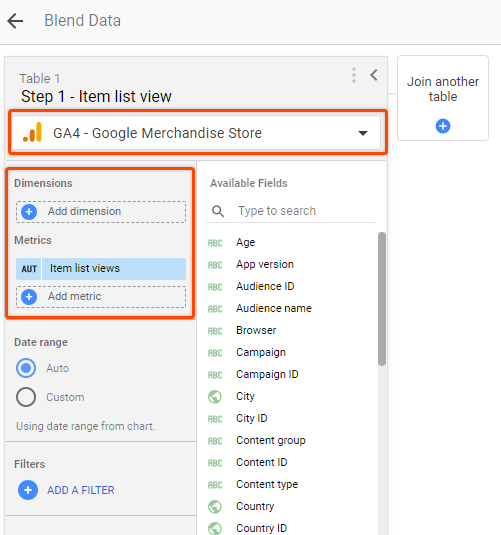The height and width of the screenshot is (535, 501).
Task: Select the Browser field
Action: [x=256, y=330]
